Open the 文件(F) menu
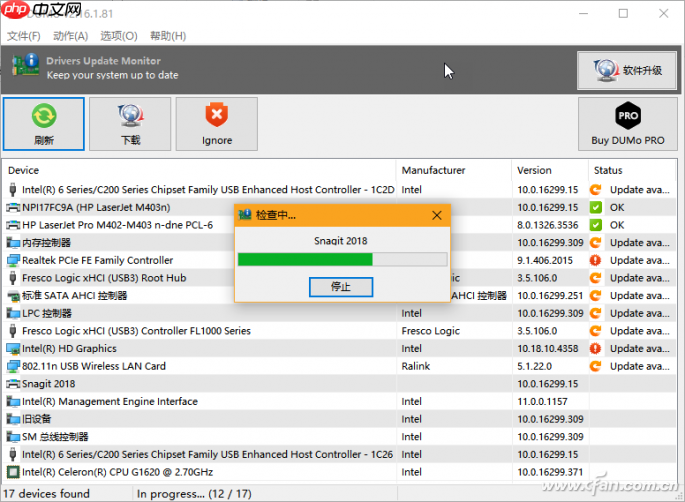 point(24,36)
